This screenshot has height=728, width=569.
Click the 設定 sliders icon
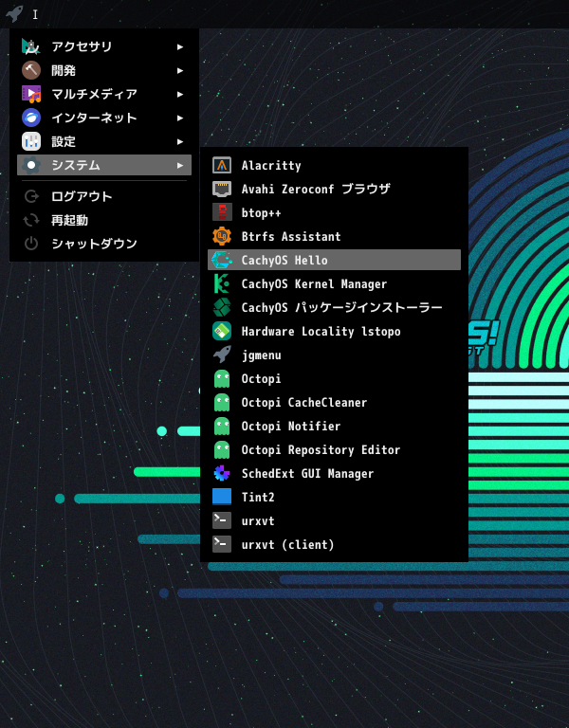(x=31, y=141)
